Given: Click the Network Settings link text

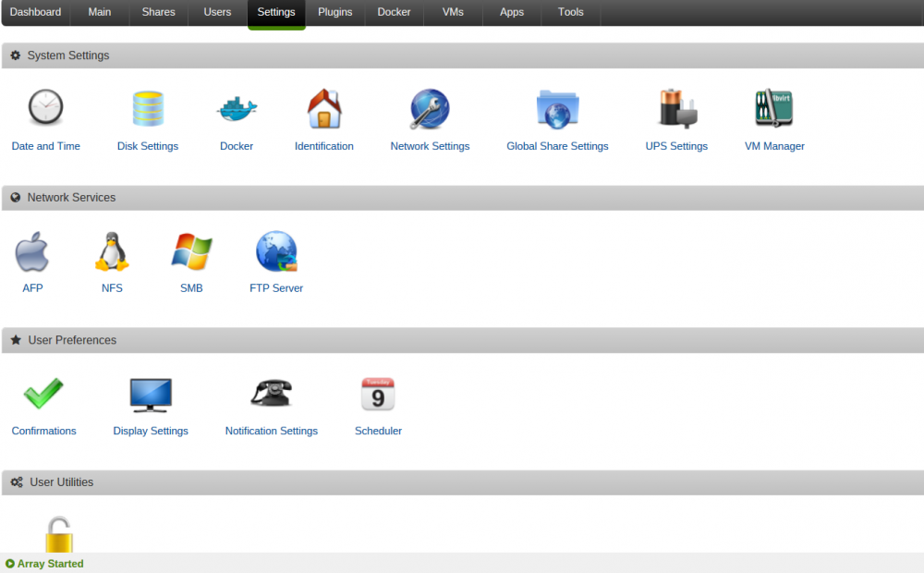Looking at the screenshot, I should click(x=431, y=146).
